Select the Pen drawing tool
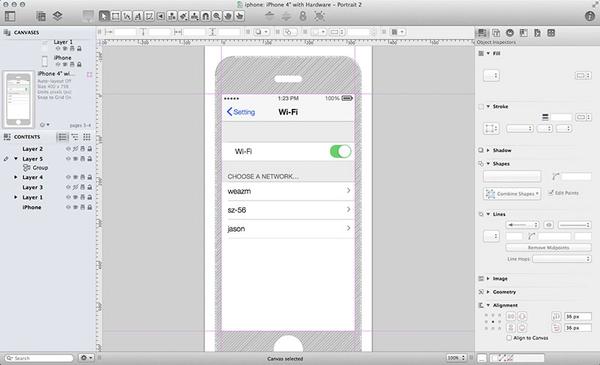The width and height of the screenshot is (600, 365). (149, 16)
